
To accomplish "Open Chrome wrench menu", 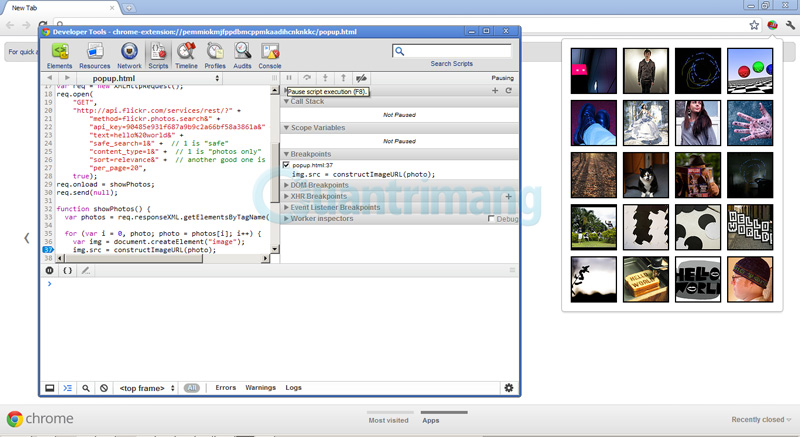I will pos(790,24).
